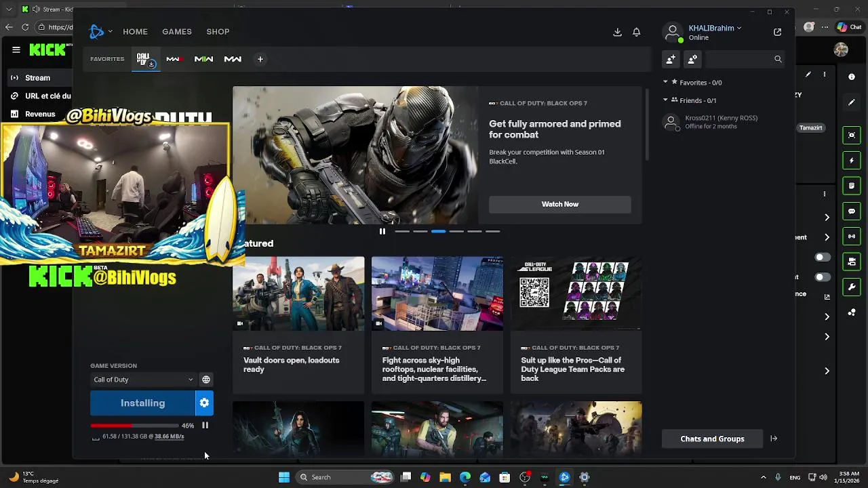This screenshot has width=868, height=488.
Task: Click the Add Friend icon
Action: tap(671, 59)
